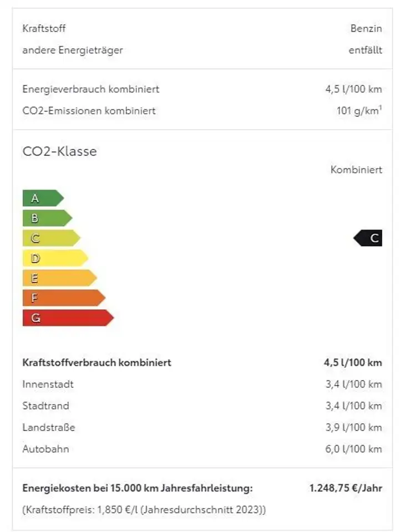
Task: Click the CO2-Klasse heading
Action: [59, 151]
